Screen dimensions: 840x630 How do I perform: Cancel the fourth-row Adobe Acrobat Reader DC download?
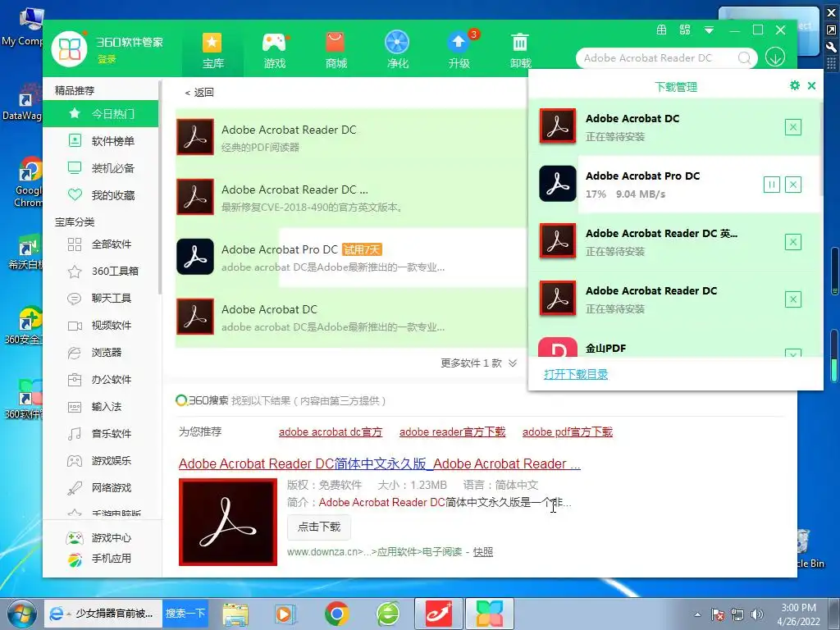[x=793, y=299]
